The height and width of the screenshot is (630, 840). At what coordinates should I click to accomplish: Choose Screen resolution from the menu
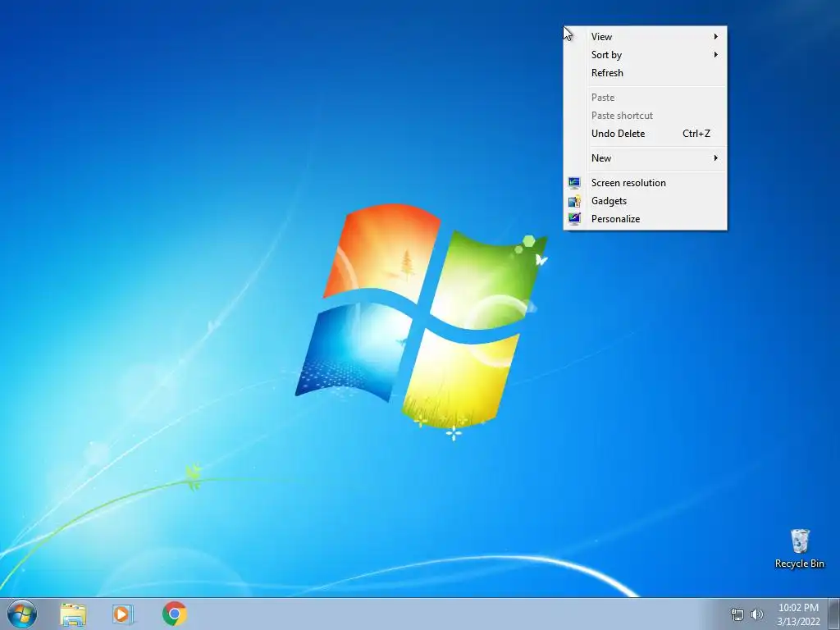click(645, 183)
